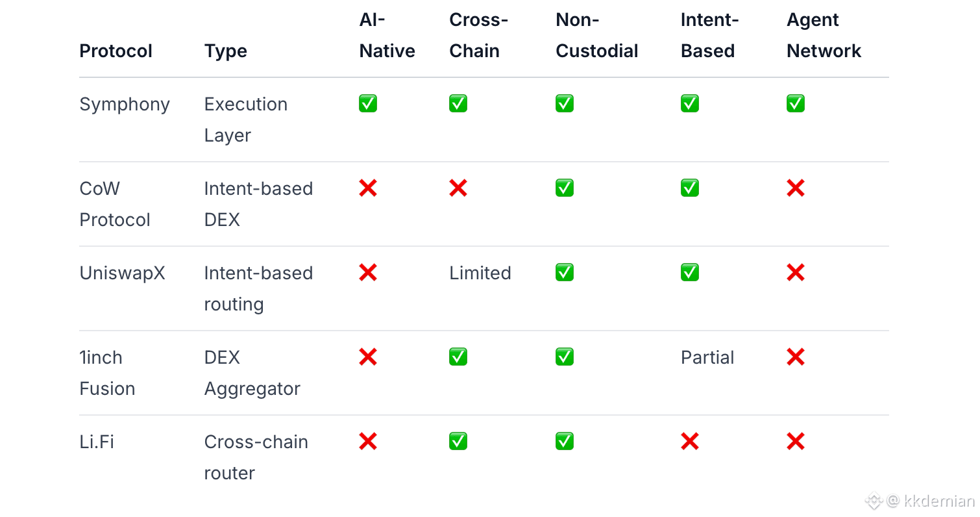The width and height of the screenshot is (980, 517).
Task: Click Symphony's AI-Native green checkmark
Action: tap(368, 104)
